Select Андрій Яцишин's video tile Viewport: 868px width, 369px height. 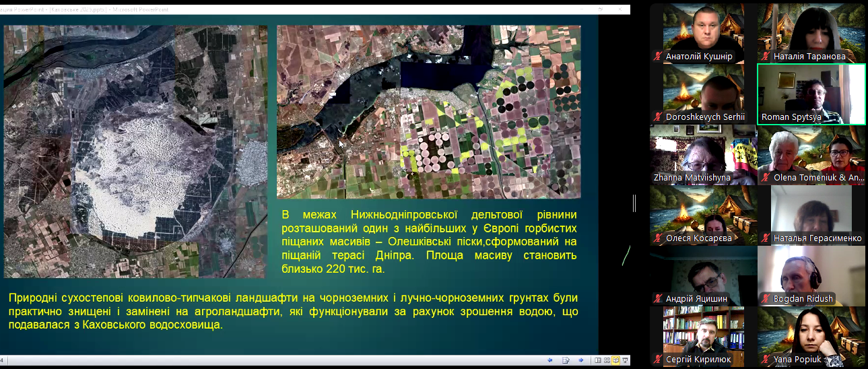(703, 275)
